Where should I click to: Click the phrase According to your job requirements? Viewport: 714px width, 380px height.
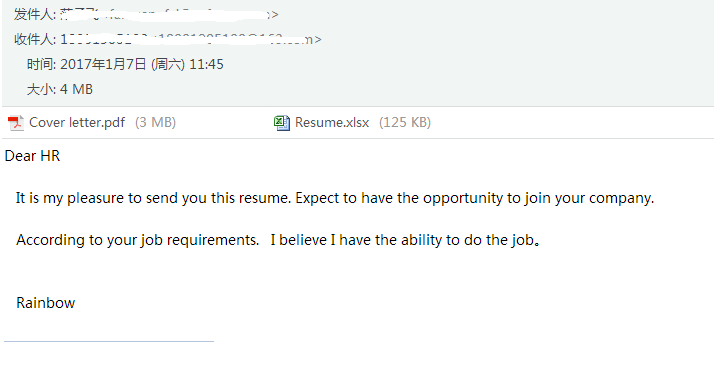point(138,240)
